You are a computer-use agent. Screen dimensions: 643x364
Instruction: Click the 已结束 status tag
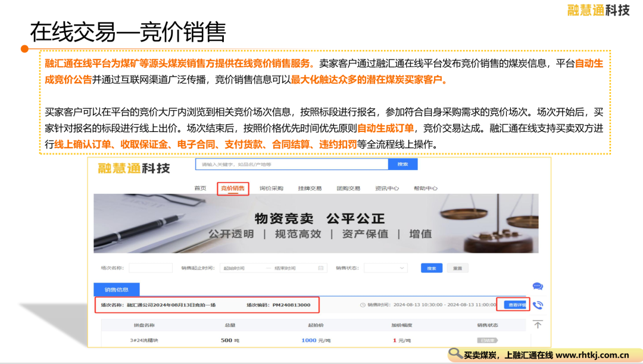(x=487, y=340)
